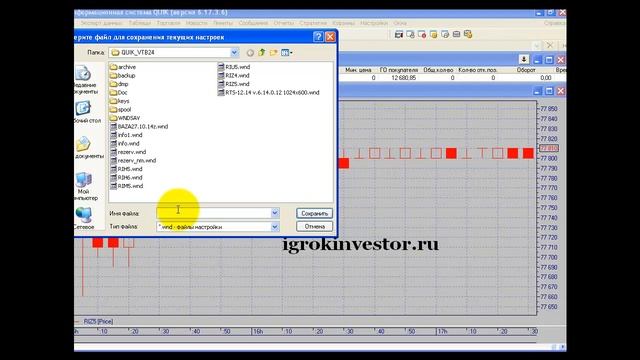
Task: Open the spool folder
Action: pyautogui.click(x=120, y=109)
